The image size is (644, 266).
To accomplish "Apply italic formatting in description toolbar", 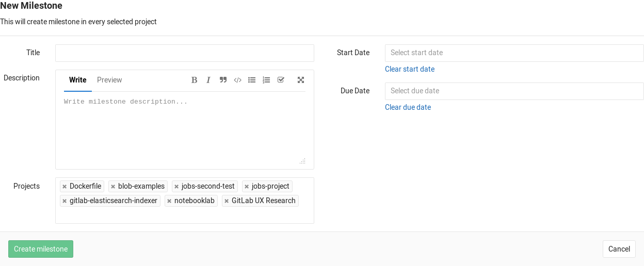I will [x=208, y=80].
